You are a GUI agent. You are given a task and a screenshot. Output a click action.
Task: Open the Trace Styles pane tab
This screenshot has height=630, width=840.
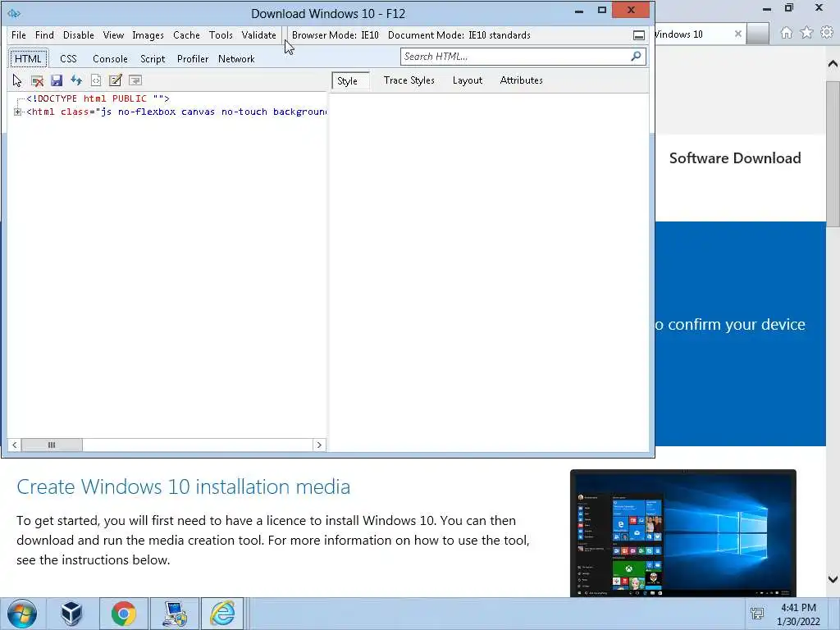click(x=409, y=80)
